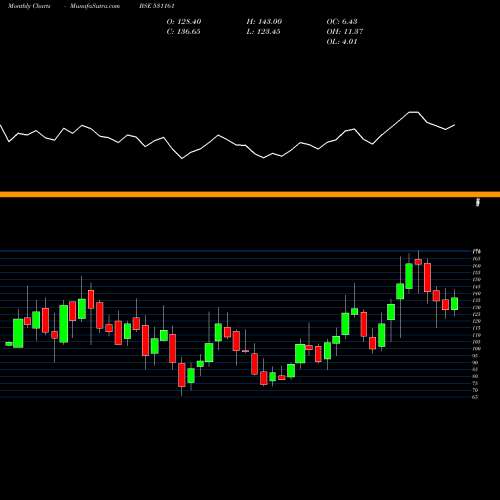Select the open value "O: 128.40"
500x500 pixels.
(x=184, y=22)
